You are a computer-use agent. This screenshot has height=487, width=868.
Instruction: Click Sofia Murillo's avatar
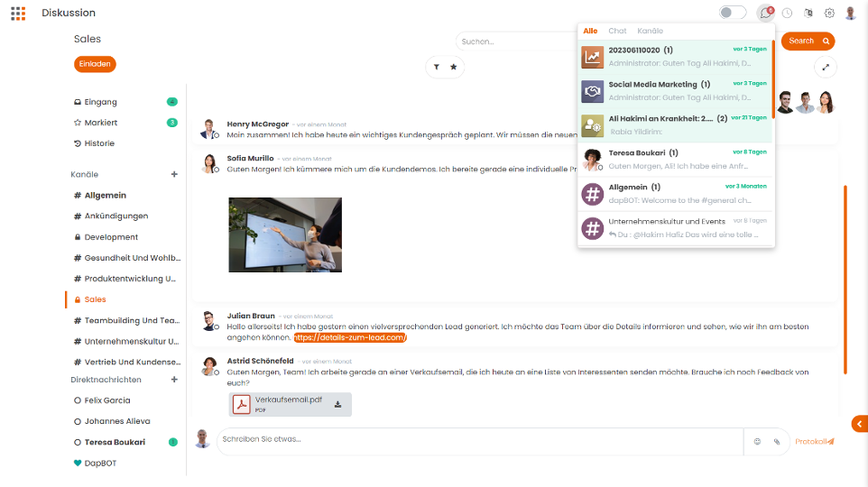210,162
